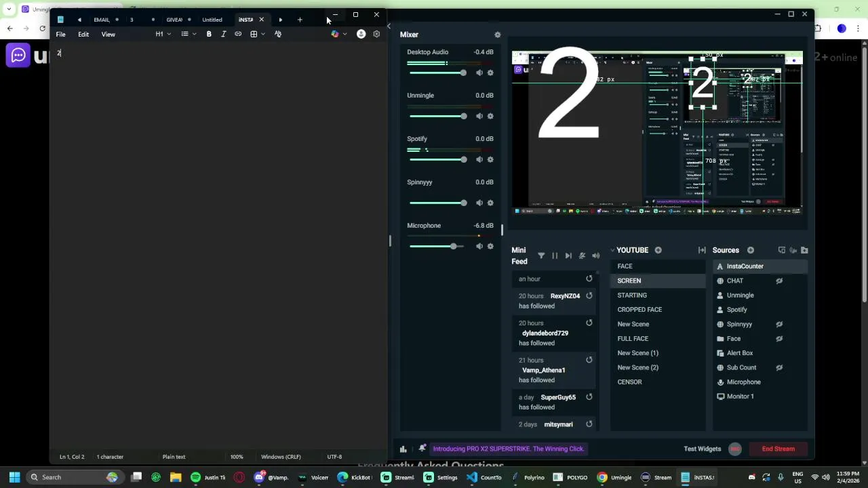Show the hidden Spinnyyy source

(779, 324)
